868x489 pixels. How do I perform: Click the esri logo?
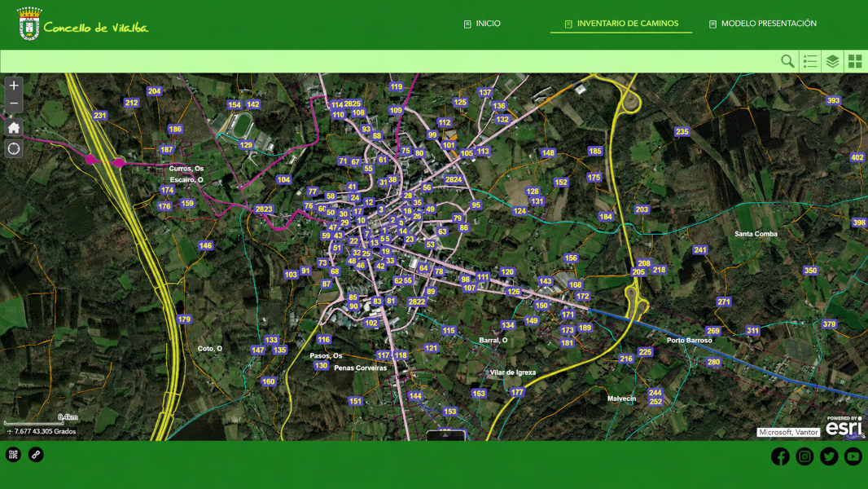coord(844,427)
